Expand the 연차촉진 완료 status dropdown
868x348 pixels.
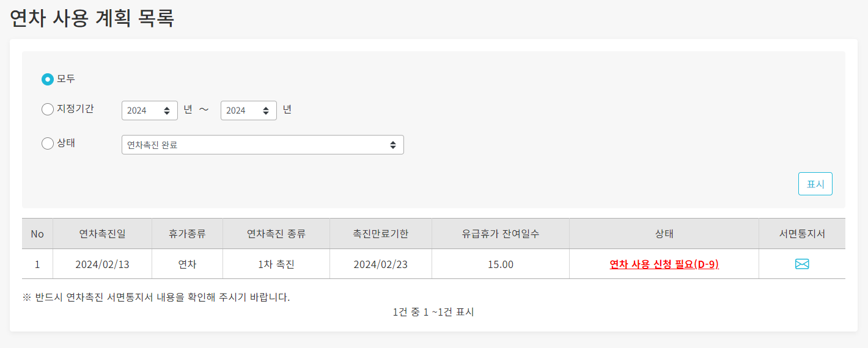click(263, 145)
